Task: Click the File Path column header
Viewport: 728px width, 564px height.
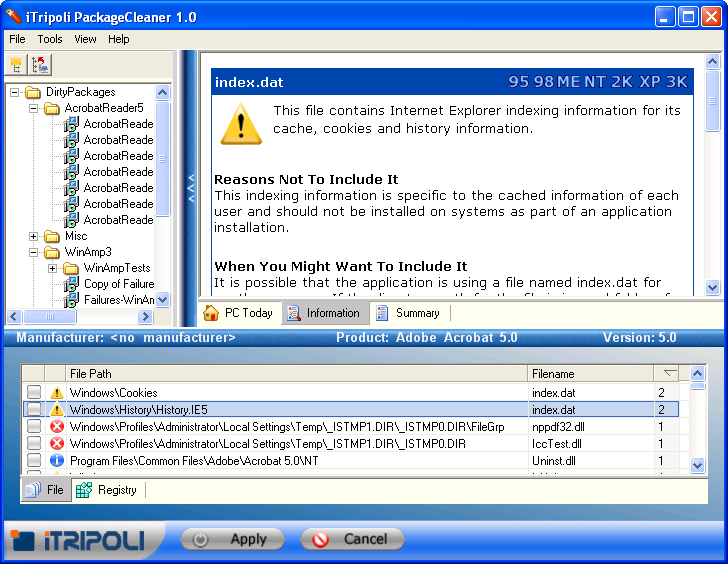Action: [x=296, y=374]
